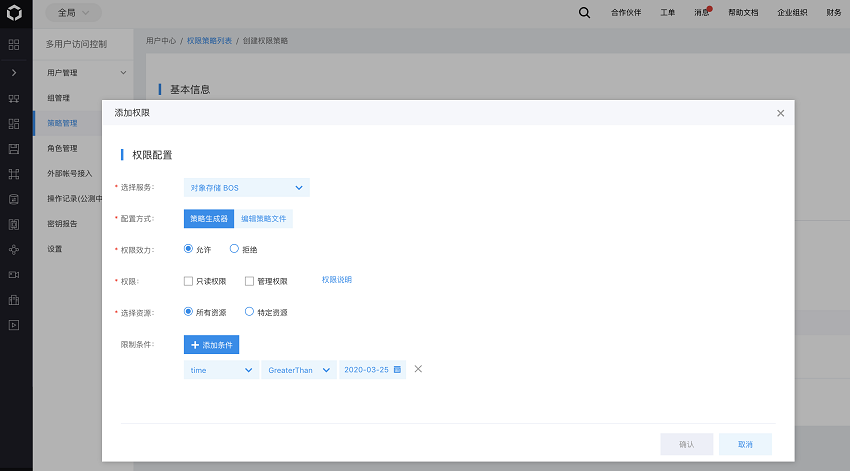The image size is (850, 471).
Task: Open 密钥报告 in the sidebar
Action: pyautogui.click(x=62, y=223)
